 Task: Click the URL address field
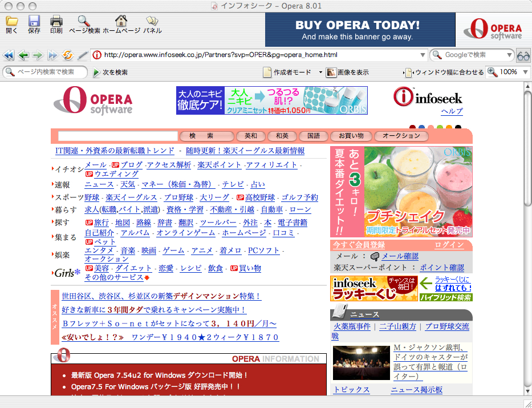(x=259, y=55)
